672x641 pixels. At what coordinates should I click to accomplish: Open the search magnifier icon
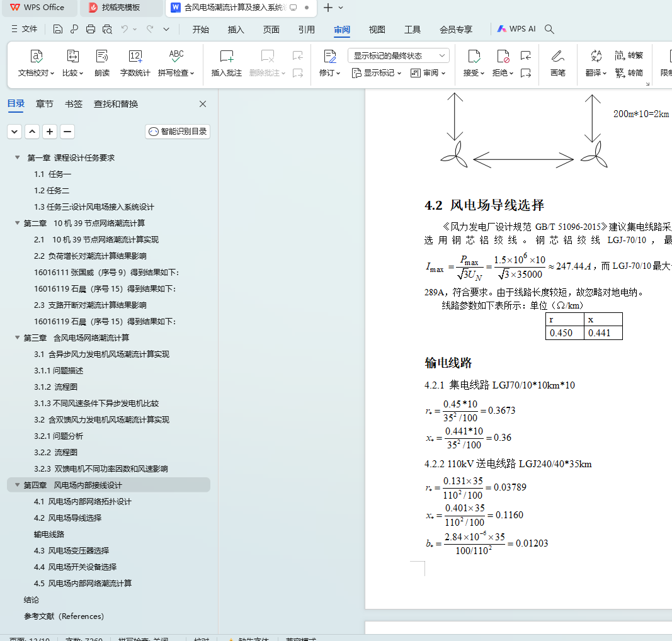point(549,29)
